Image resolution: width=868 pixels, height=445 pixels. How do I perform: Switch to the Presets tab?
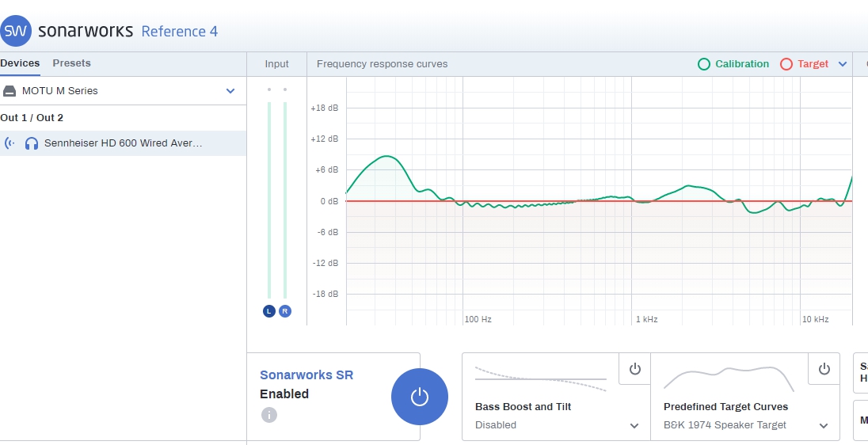[x=71, y=63]
